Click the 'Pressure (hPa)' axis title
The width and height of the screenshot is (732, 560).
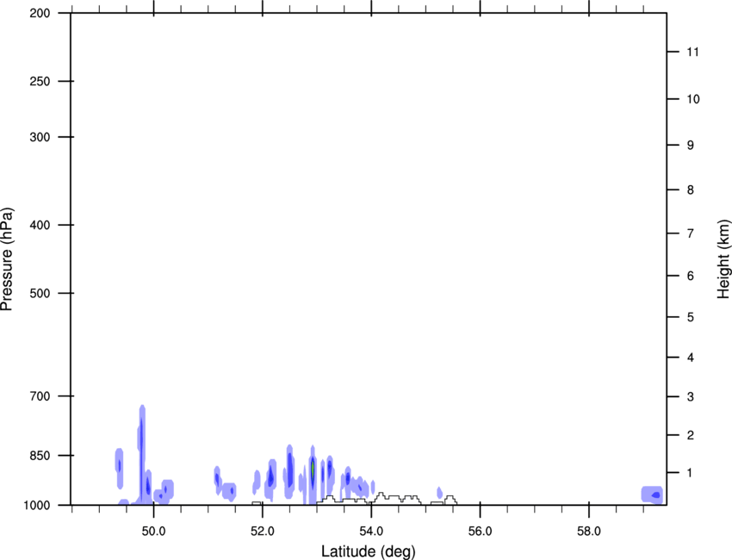pyautogui.click(x=7, y=259)
